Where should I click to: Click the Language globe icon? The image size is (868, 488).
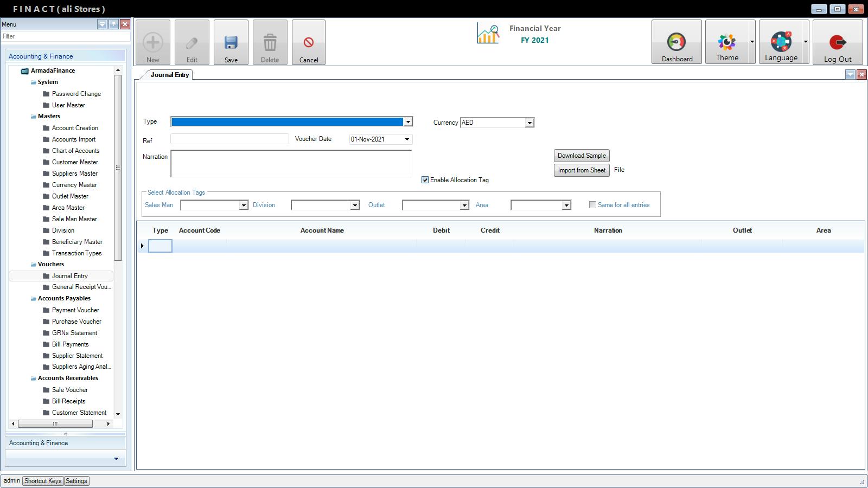[x=781, y=42]
